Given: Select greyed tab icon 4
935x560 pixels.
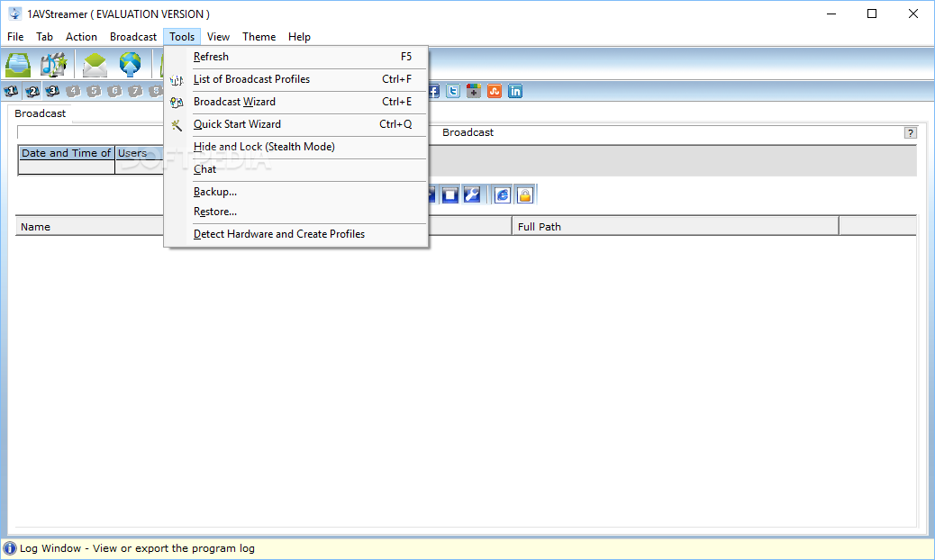Looking at the screenshot, I should coord(73,91).
